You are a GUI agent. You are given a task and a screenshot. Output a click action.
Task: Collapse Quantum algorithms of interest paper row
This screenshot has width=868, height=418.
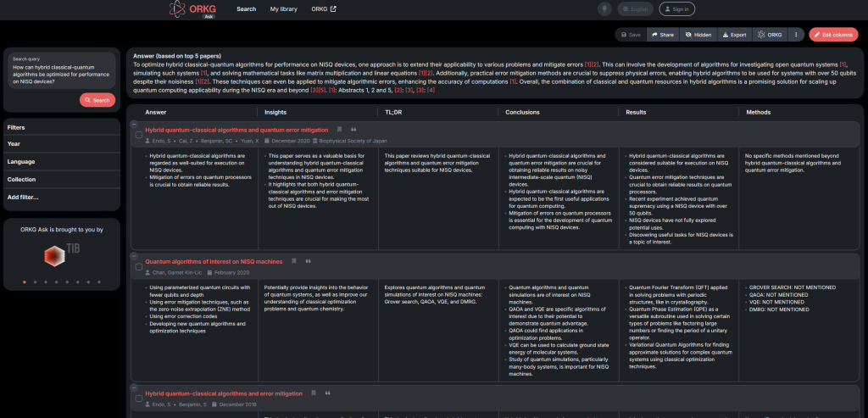pyautogui.click(x=133, y=255)
